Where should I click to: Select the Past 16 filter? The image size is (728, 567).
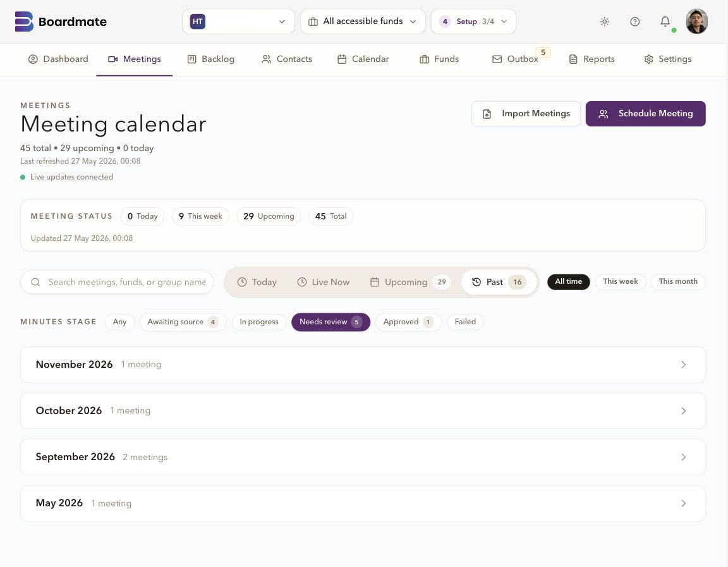[499, 282]
